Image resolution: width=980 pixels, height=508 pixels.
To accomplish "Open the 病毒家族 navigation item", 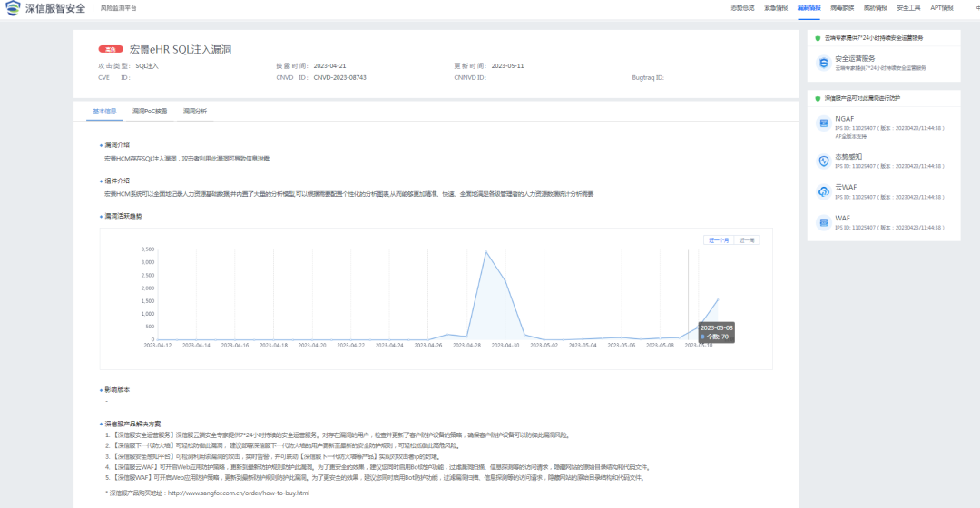I will coord(842,8).
